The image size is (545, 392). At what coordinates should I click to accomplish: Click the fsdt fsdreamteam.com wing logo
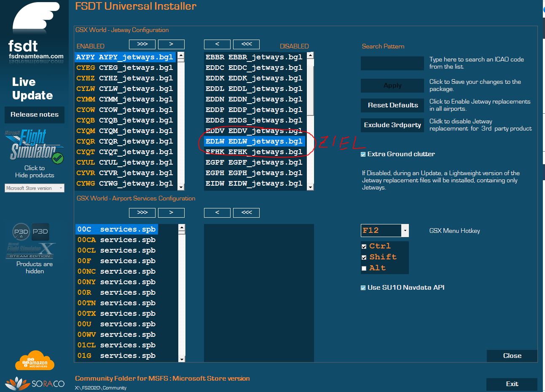(x=35, y=33)
